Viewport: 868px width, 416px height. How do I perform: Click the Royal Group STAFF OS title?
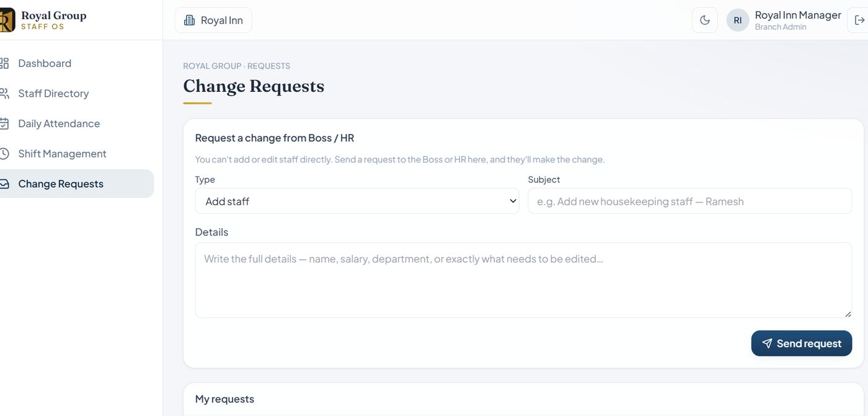coord(53,20)
